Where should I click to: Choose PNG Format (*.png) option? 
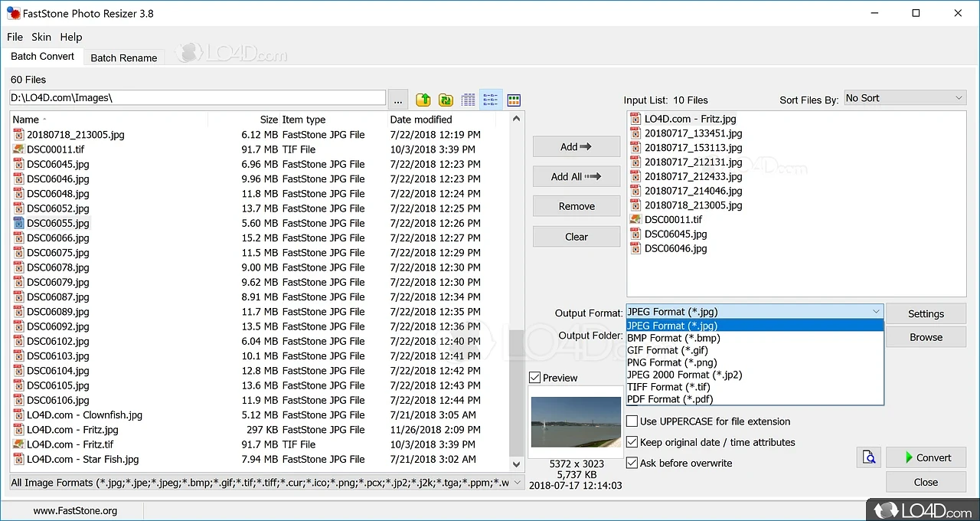tap(755, 362)
